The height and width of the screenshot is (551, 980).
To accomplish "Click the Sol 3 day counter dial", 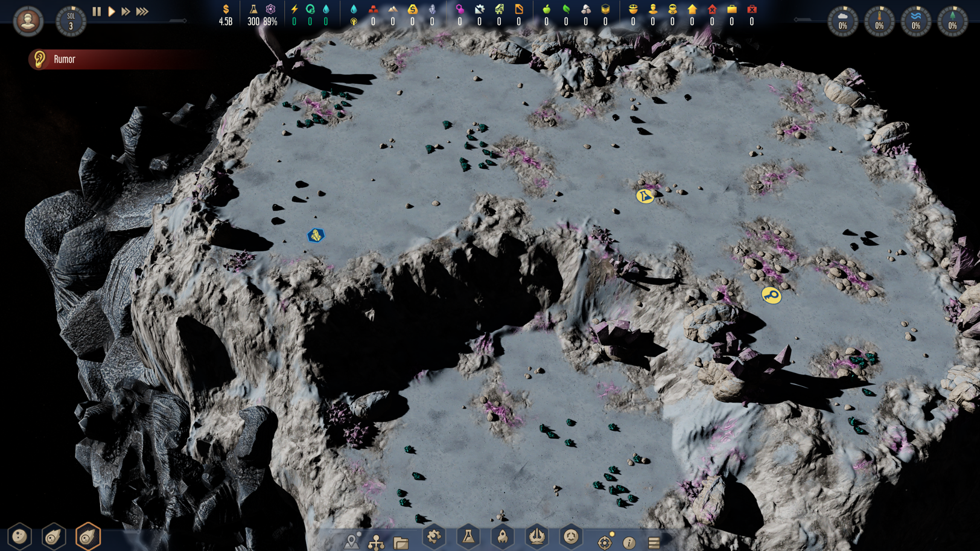I will [x=71, y=21].
